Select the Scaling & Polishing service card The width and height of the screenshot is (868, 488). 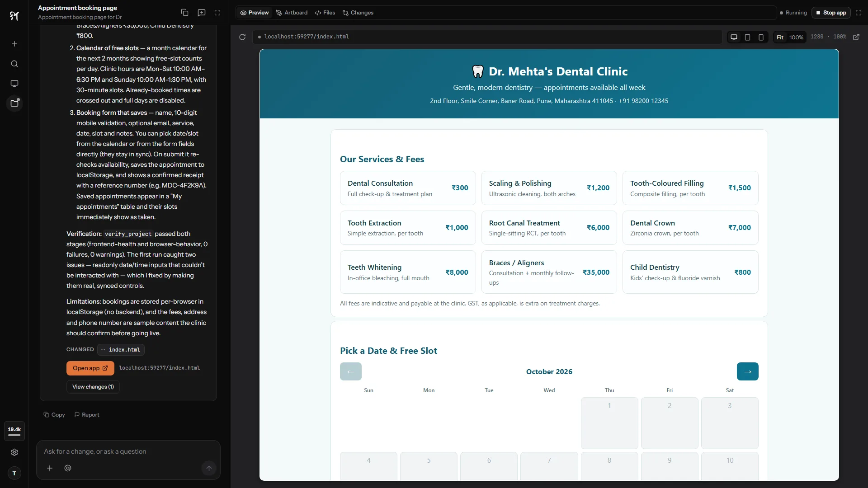(549, 188)
